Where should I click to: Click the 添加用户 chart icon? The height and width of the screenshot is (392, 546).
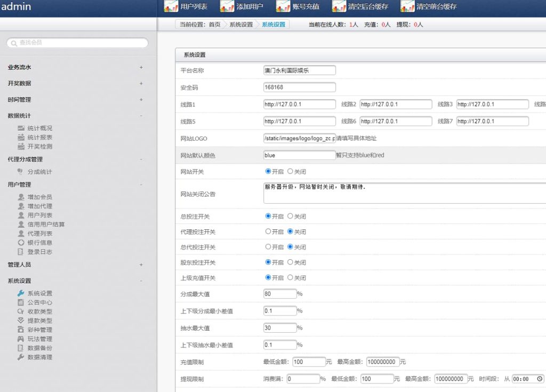pos(227,6)
